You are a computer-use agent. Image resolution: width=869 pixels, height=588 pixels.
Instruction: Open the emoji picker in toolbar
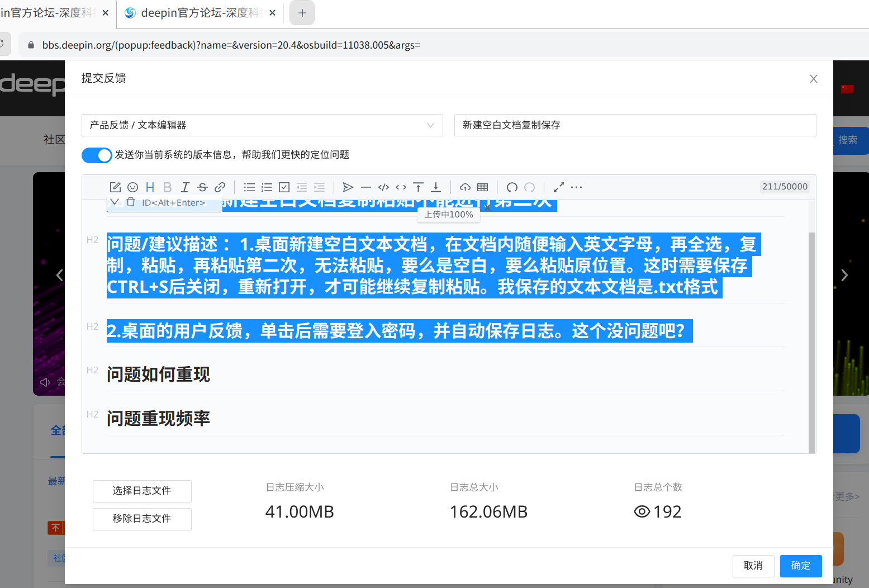tap(132, 187)
